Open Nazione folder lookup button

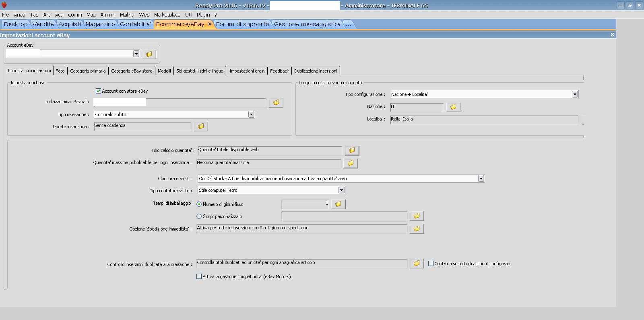point(453,107)
